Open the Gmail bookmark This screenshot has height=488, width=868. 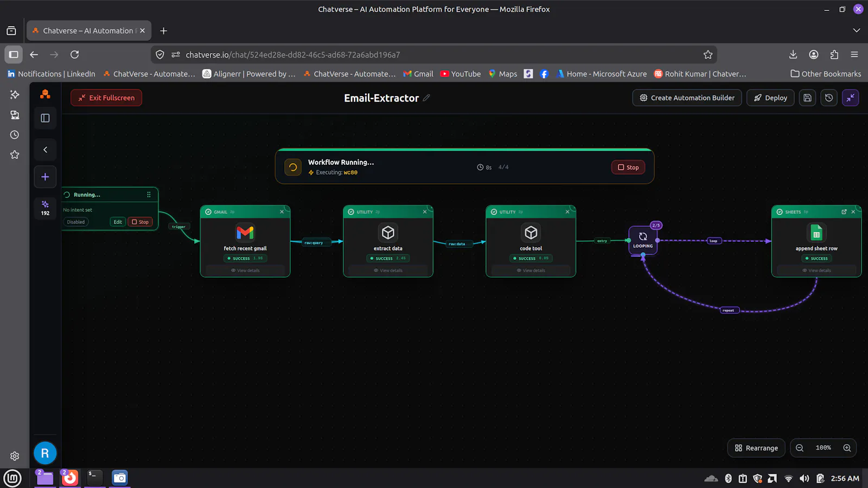[x=418, y=74]
